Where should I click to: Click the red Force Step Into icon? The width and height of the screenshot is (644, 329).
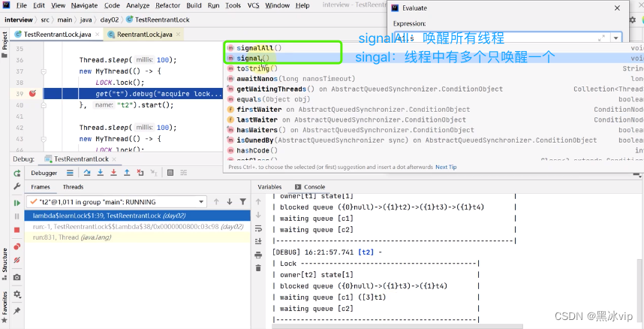coord(114,173)
